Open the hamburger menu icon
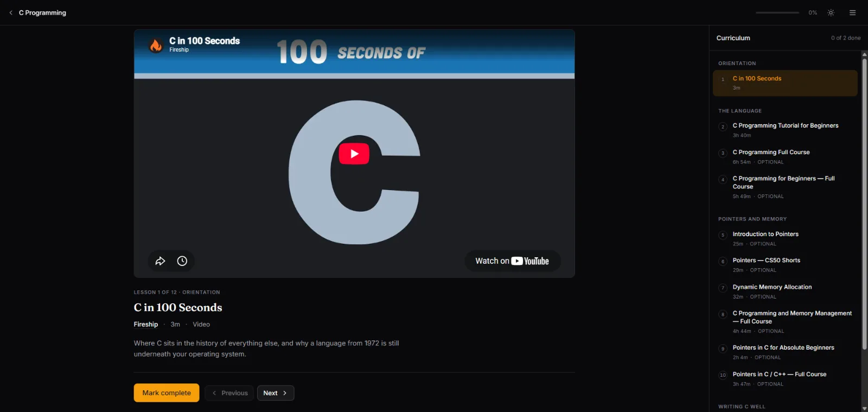 click(x=852, y=12)
